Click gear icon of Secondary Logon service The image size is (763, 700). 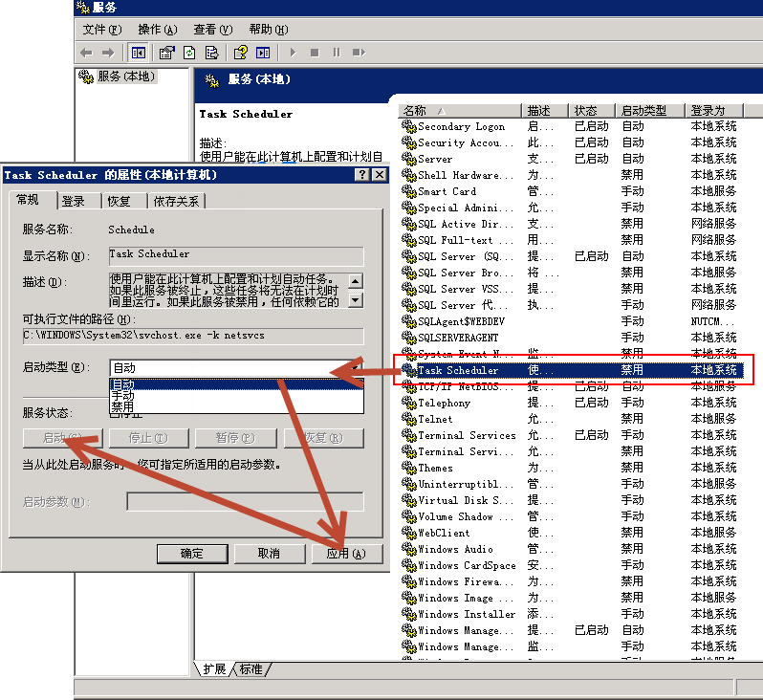(409, 126)
